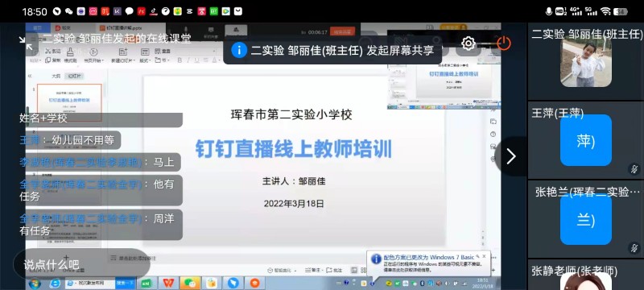This screenshot has height=290, width=644.
Task: Leave the class with the orange power icon
Action: [504, 43]
